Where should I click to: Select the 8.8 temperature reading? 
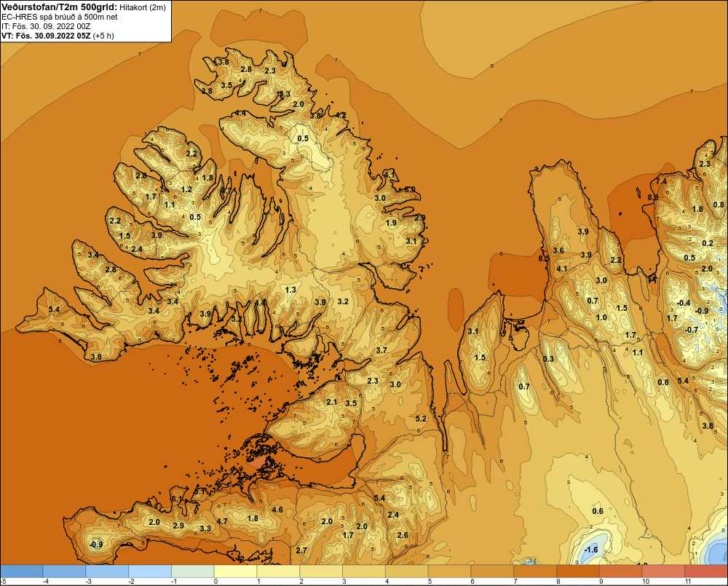point(653,197)
